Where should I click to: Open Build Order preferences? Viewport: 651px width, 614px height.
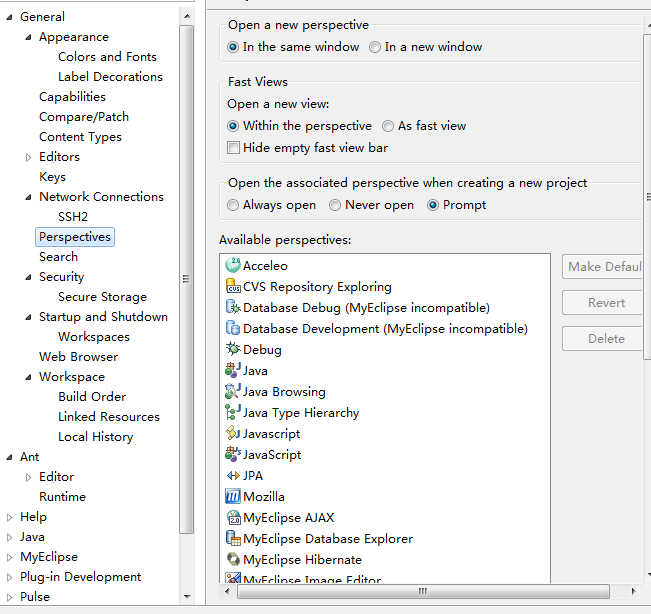coord(92,396)
